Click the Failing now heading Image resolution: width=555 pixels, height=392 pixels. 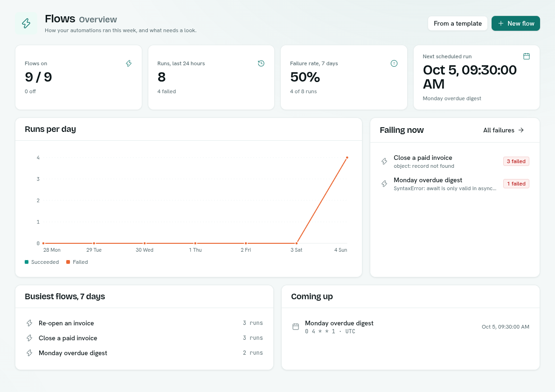[402, 130]
